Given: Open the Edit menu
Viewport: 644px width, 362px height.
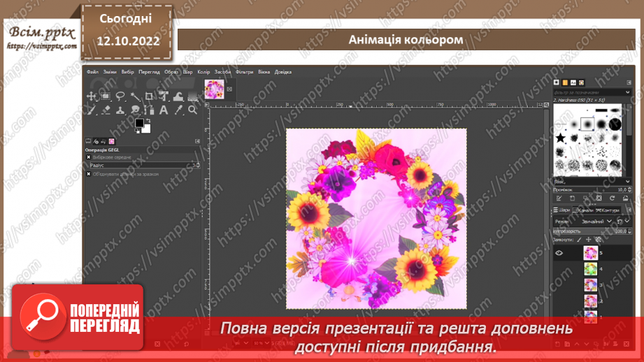Looking at the screenshot, I should [x=110, y=72].
